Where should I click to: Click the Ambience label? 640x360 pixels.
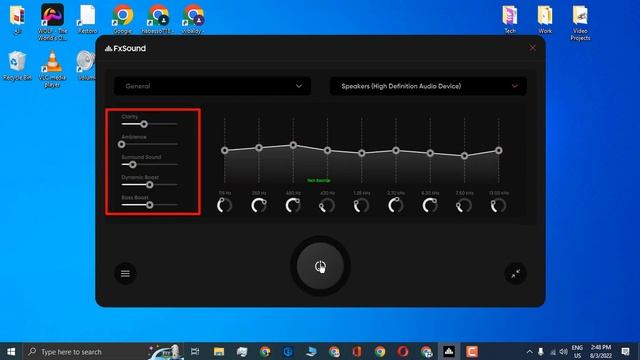click(134, 137)
